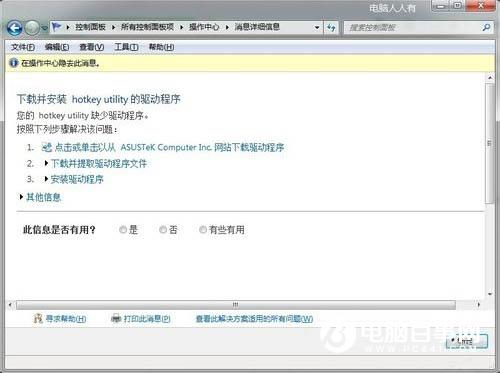
Task: Click the search control panel input field
Action: 413,28
